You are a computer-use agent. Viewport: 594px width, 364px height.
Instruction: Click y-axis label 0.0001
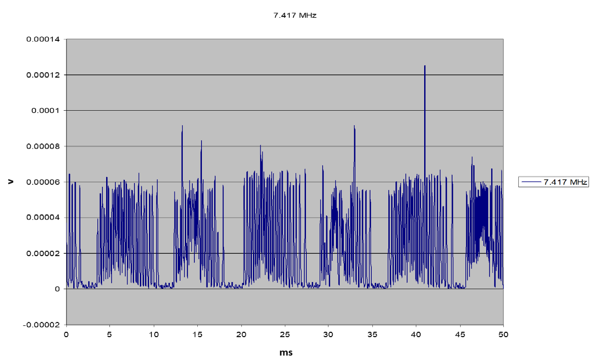click(45, 111)
